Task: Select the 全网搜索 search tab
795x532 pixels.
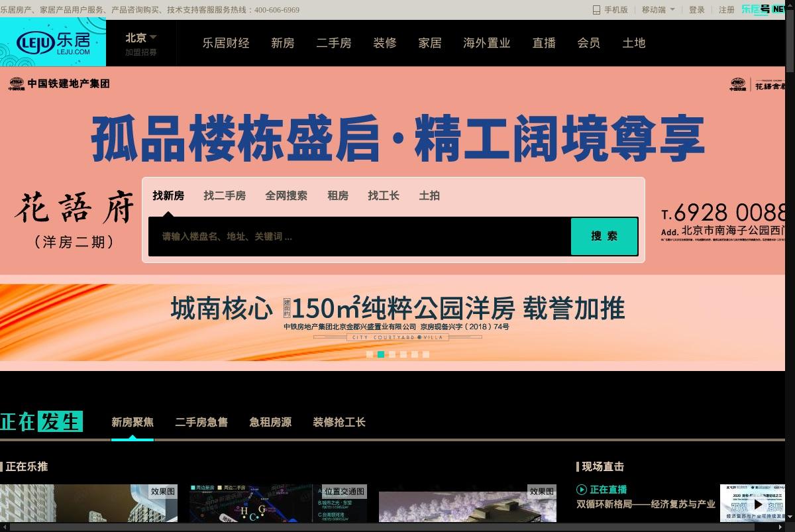Action: point(286,196)
